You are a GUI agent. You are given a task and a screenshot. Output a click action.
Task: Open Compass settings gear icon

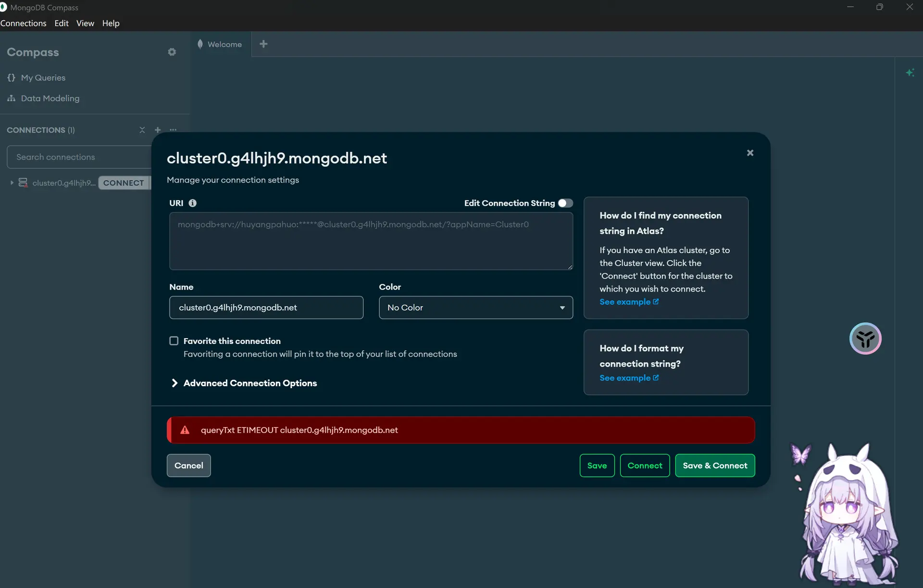click(172, 52)
